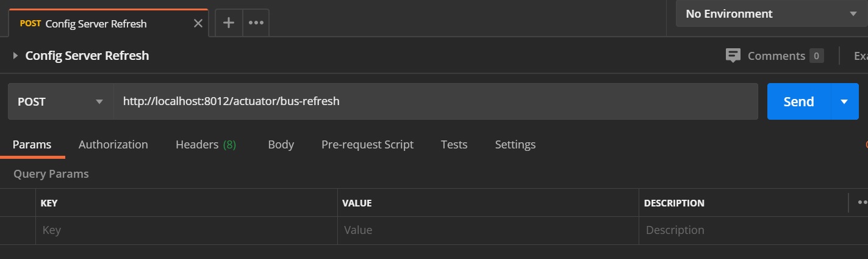Viewport: 868px width, 259px height.
Task: Open a new request tab with plus icon
Action: coord(229,23)
